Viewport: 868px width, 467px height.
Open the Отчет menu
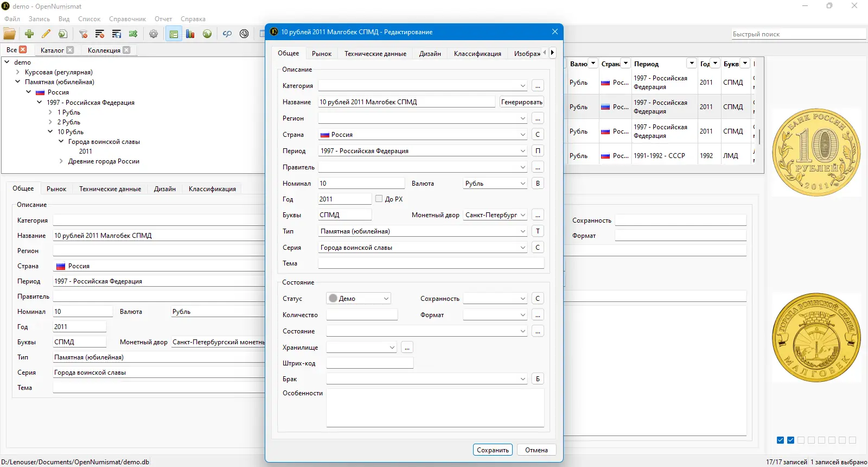click(163, 19)
